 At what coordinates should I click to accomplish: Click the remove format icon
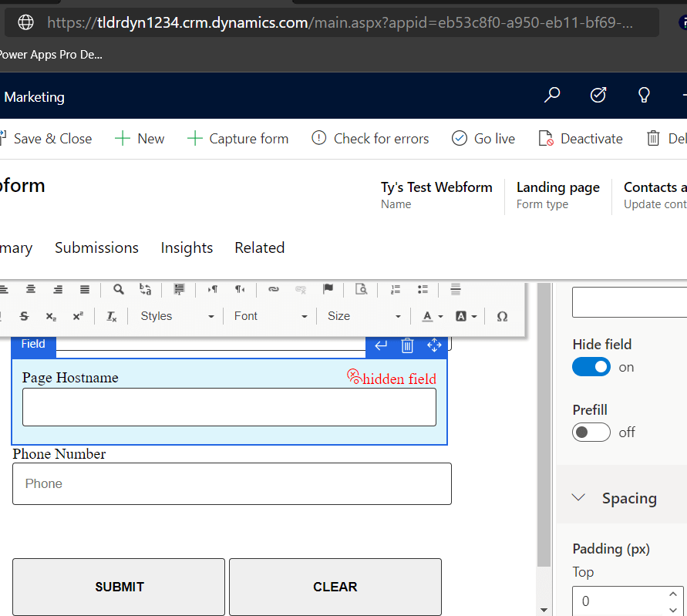111,316
